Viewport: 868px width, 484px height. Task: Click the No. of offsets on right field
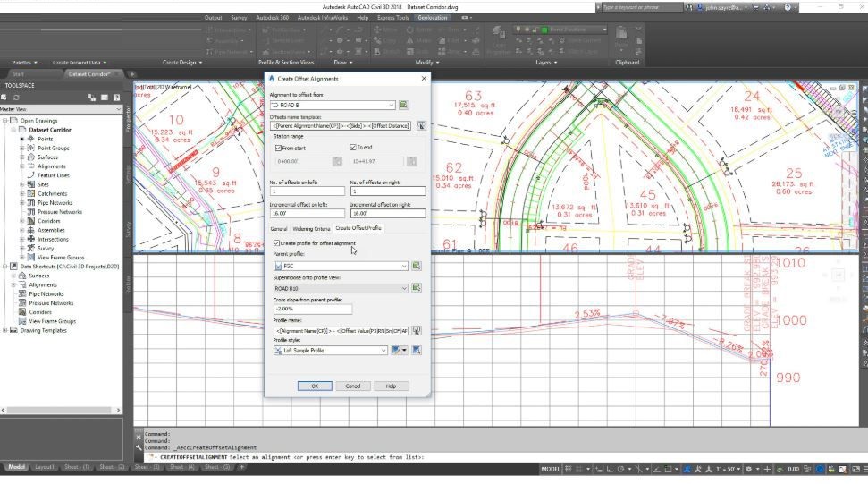[387, 191]
